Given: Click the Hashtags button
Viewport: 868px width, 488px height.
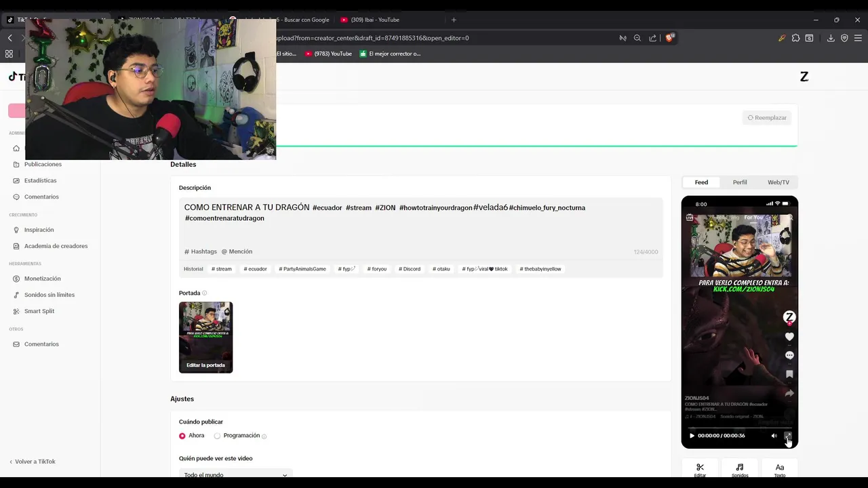Looking at the screenshot, I should [201, 251].
